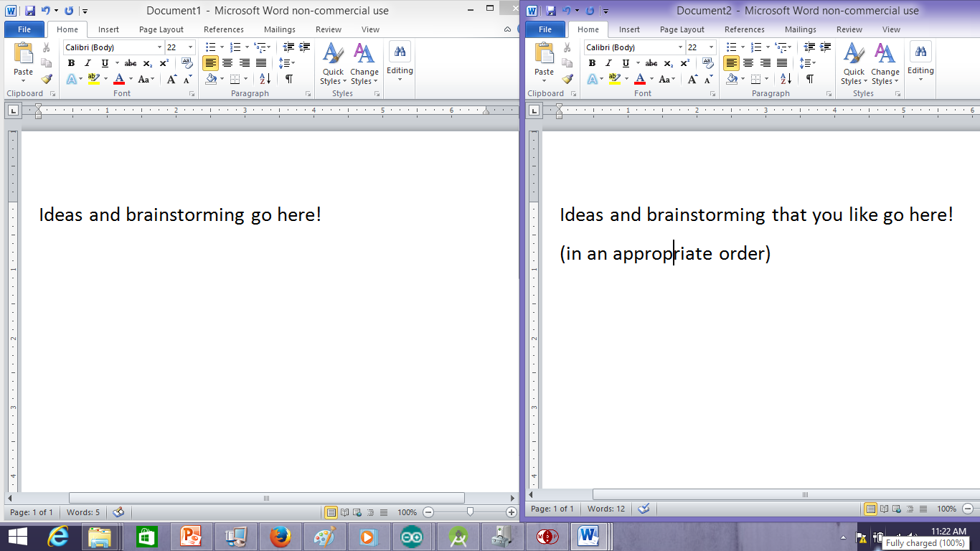
Task: Apply red font color in Document1
Action: click(x=120, y=79)
